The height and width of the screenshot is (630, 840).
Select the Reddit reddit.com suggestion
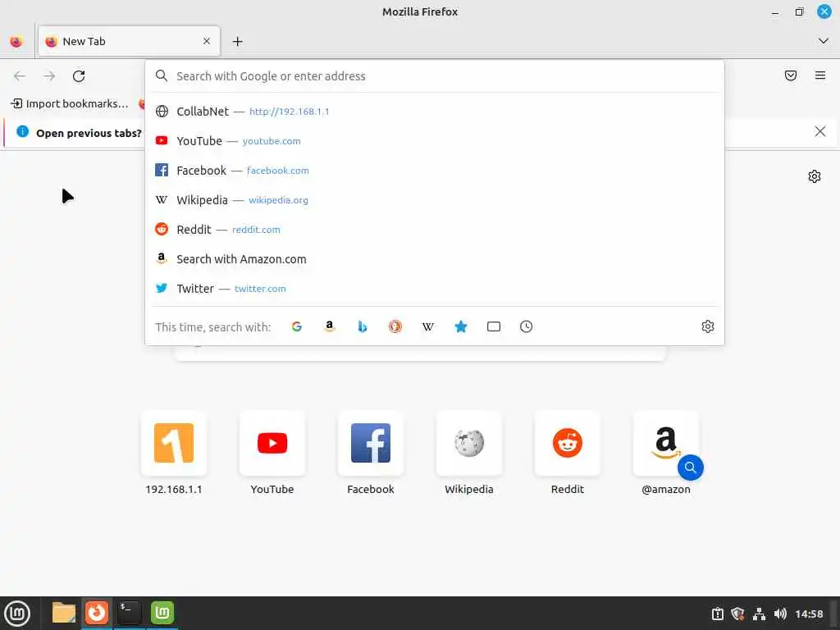(x=435, y=230)
